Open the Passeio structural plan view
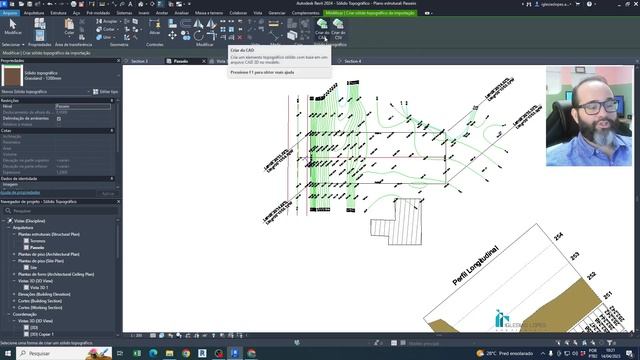 pos(37,248)
